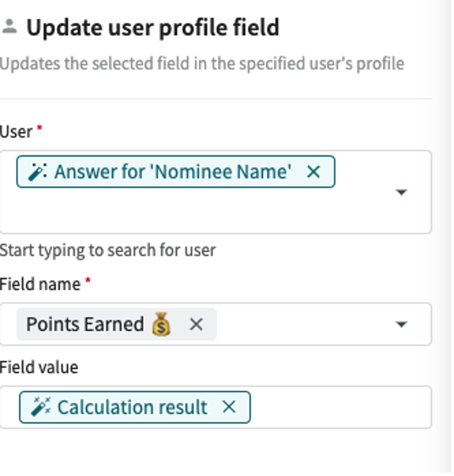Remove the Calculation result chip

(x=229, y=408)
